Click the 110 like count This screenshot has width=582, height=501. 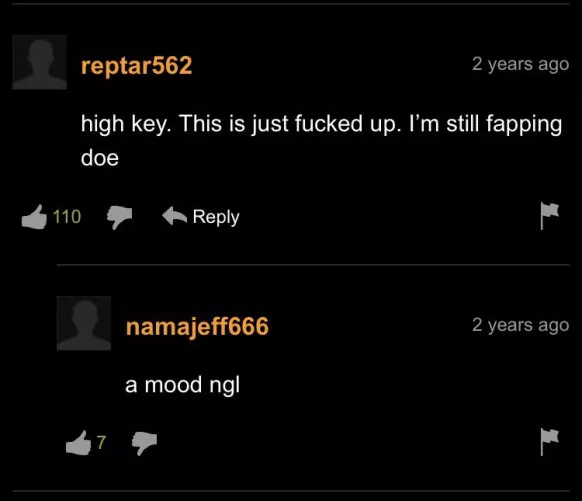tap(67, 217)
